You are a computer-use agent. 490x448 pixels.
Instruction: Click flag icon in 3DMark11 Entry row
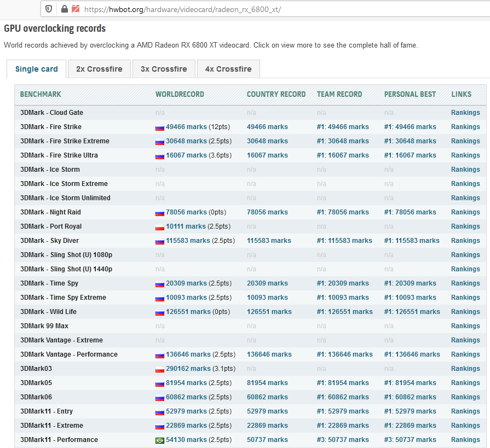[160, 412]
